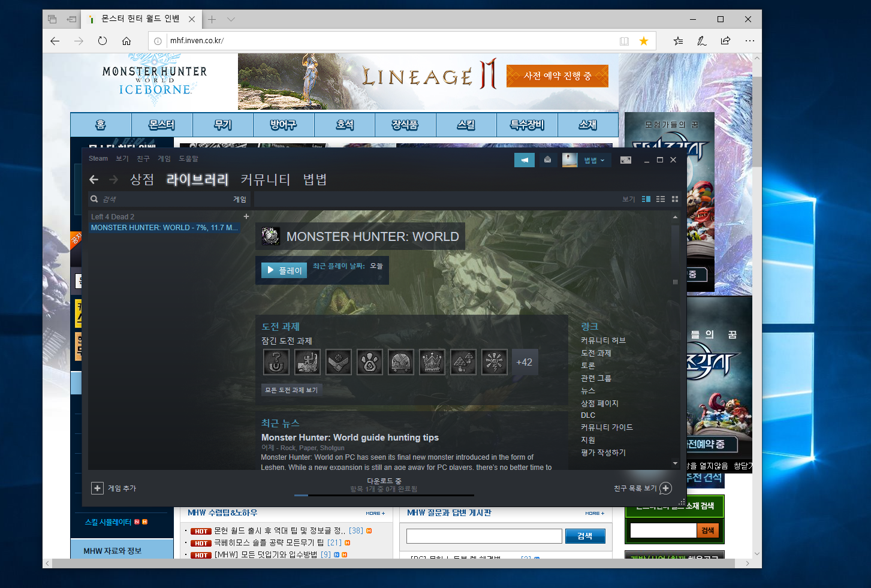Open Monster Hunter World guide news headline

[350, 438]
